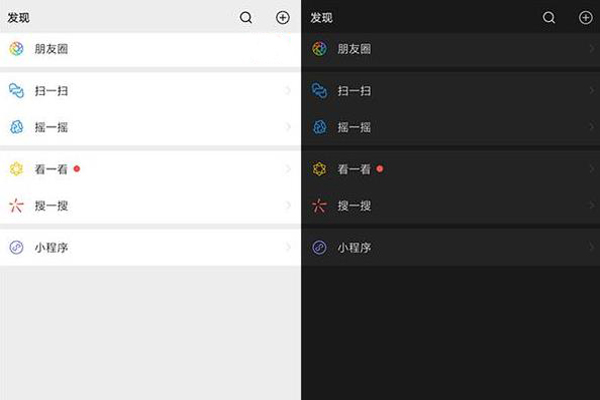Expand 小程序 row chevron in light panel
Viewport: 600px width, 400px height.
click(288, 248)
